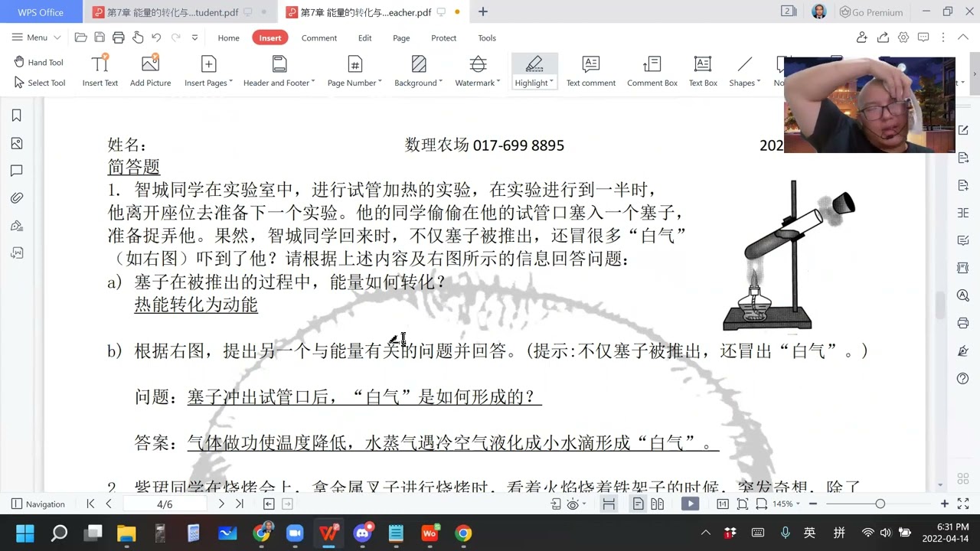Toggle the Navigation pane

click(38, 504)
